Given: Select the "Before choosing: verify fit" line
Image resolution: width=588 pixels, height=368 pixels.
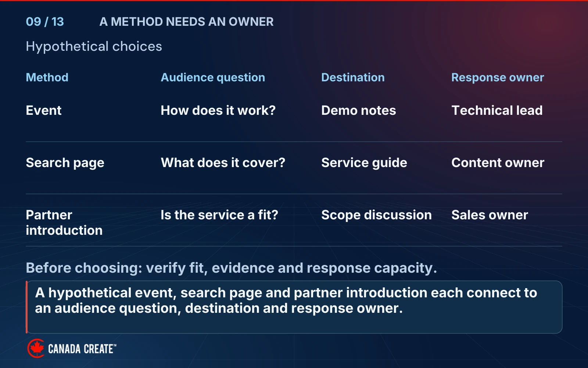Looking at the screenshot, I should click(232, 268).
